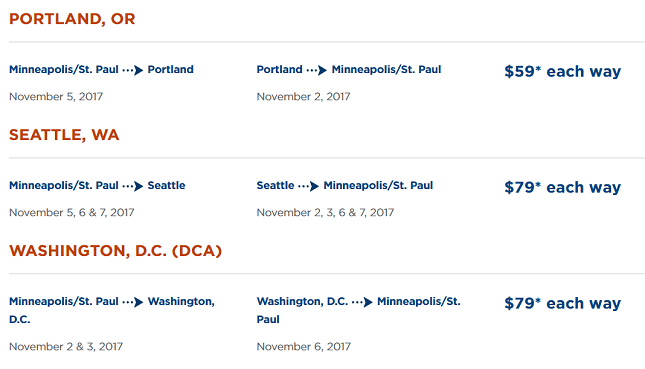645x369 pixels.
Task: Click the $79 each way Washington fare
Action: 562,304
